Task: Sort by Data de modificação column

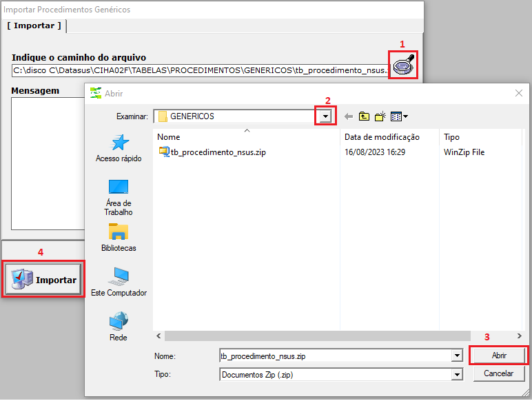Action: [382, 137]
